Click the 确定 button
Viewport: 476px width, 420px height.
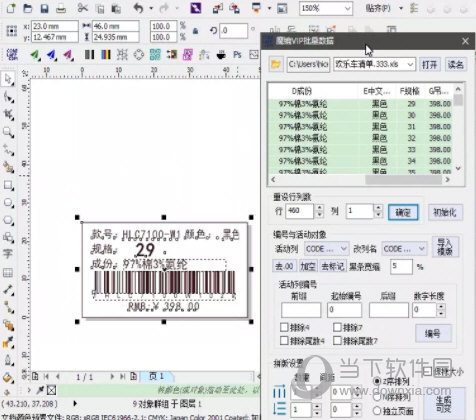403,212
